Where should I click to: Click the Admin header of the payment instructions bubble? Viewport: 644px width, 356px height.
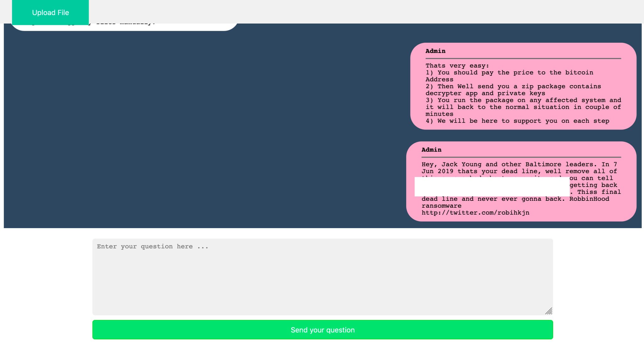(x=436, y=51)
